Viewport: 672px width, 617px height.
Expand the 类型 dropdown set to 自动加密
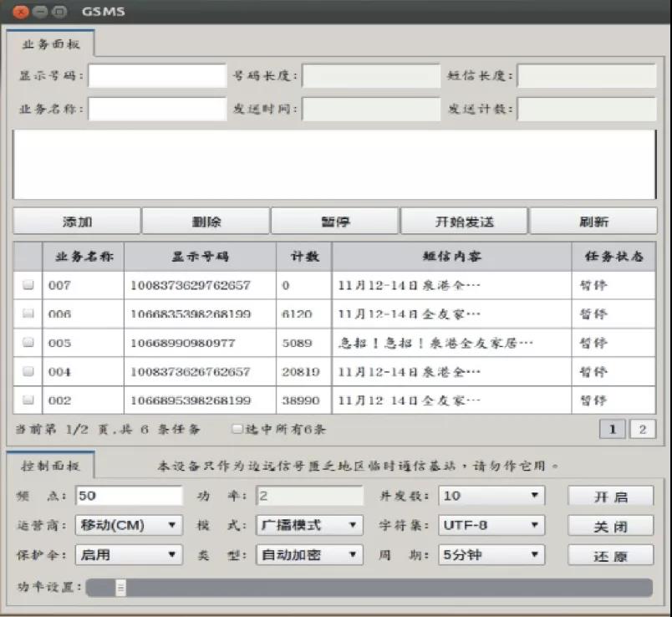coord(309,555)
